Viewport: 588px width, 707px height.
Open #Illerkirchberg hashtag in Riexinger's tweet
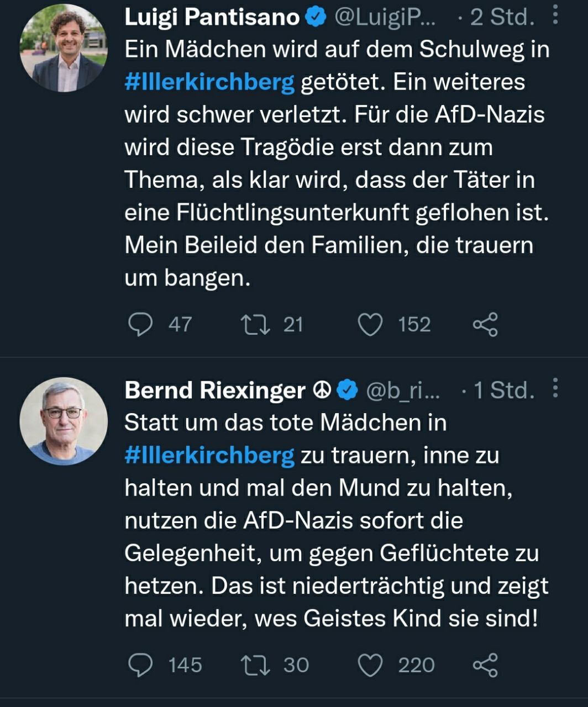click(x=209, y=456)
